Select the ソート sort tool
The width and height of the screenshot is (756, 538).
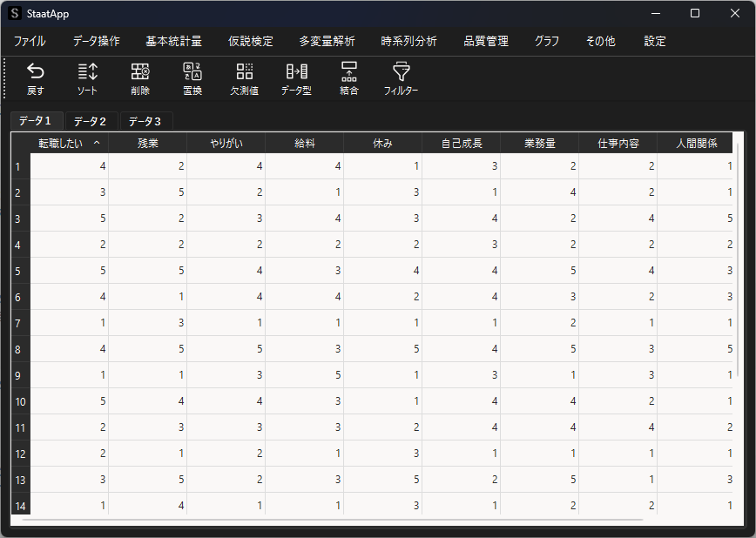point(87,77)
